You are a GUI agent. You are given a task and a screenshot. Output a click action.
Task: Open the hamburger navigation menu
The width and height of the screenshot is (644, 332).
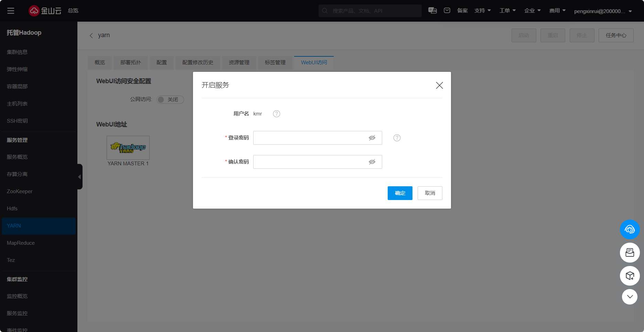pyautogui.click(x=11, y=11)
